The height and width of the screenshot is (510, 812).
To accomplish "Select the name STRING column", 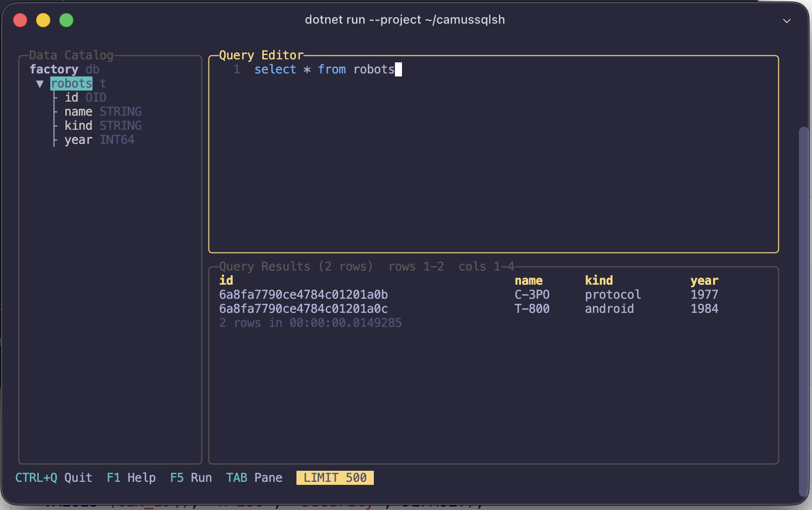I will [103, 112].
